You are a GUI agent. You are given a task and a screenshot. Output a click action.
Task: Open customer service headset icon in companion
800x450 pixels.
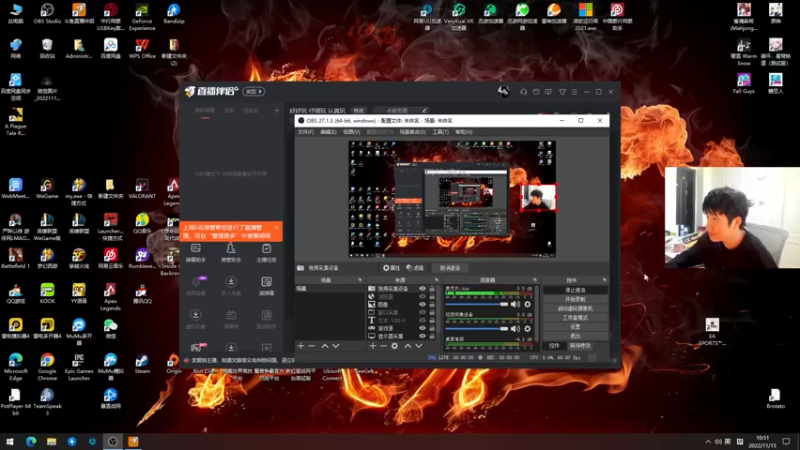(x=523, y=92)
